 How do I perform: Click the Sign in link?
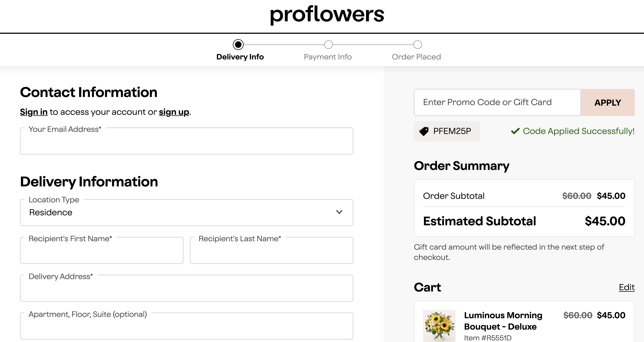pos(33,112)
